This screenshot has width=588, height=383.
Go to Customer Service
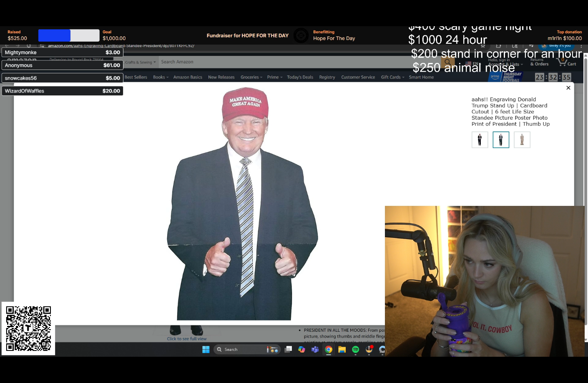358,77
